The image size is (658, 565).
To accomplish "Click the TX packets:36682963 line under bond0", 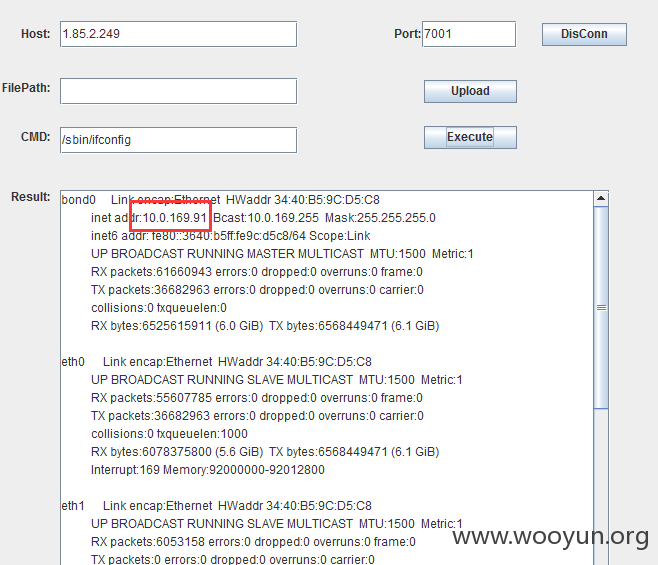I will (x=257, y=290).
